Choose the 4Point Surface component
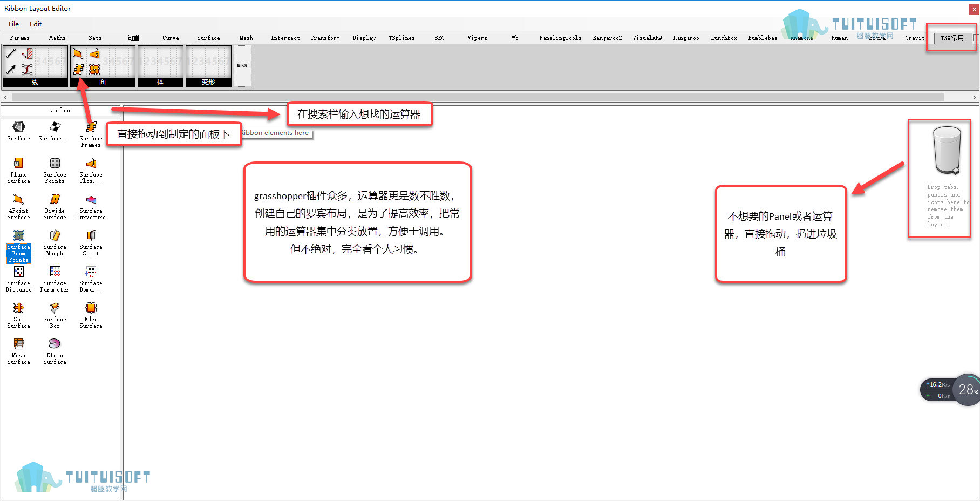 click(18, 207)
